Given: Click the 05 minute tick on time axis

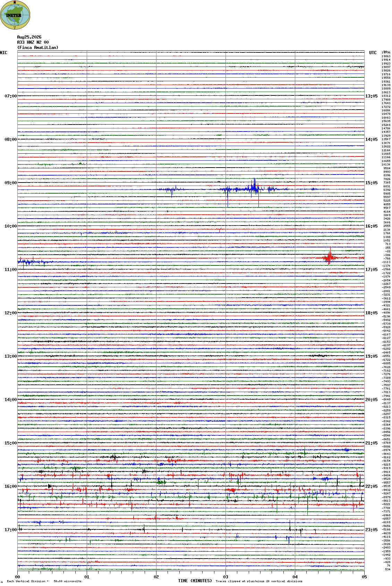Looking at the screenshot, I should click(364, 577).
